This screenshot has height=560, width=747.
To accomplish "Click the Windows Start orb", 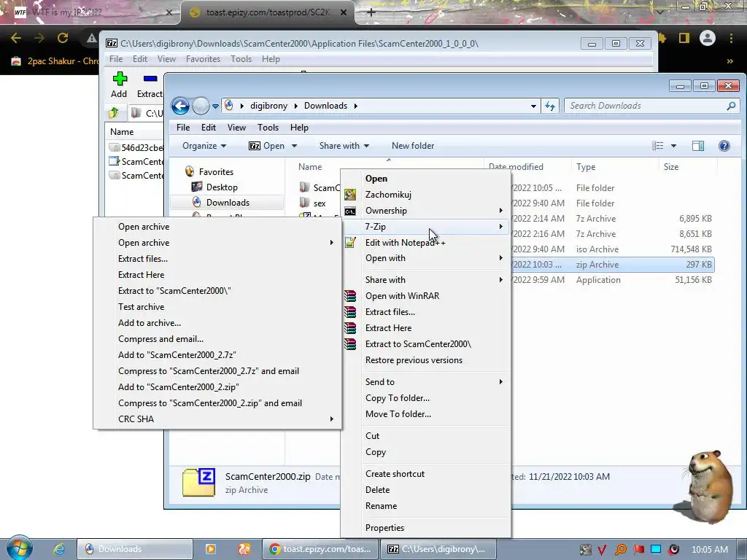I will [19, 548].
